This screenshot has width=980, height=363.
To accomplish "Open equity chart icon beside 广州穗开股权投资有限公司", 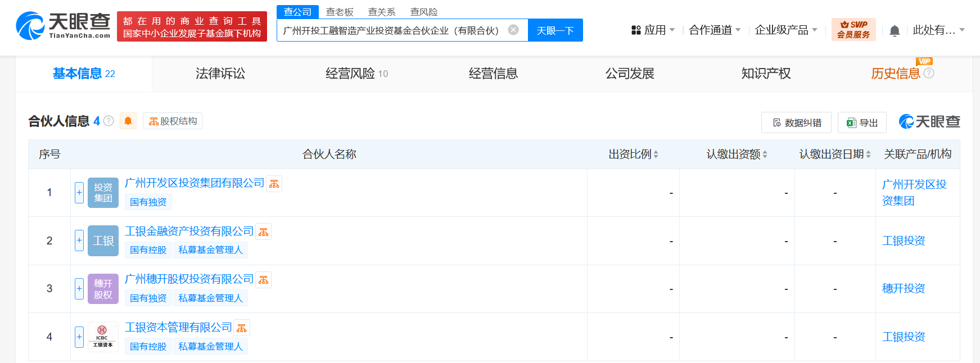I will [x=264, y=280].
